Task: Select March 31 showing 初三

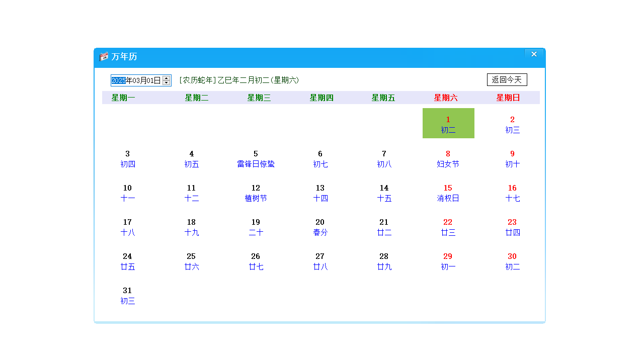Action: pyautogui.click(x=127, y=296)
